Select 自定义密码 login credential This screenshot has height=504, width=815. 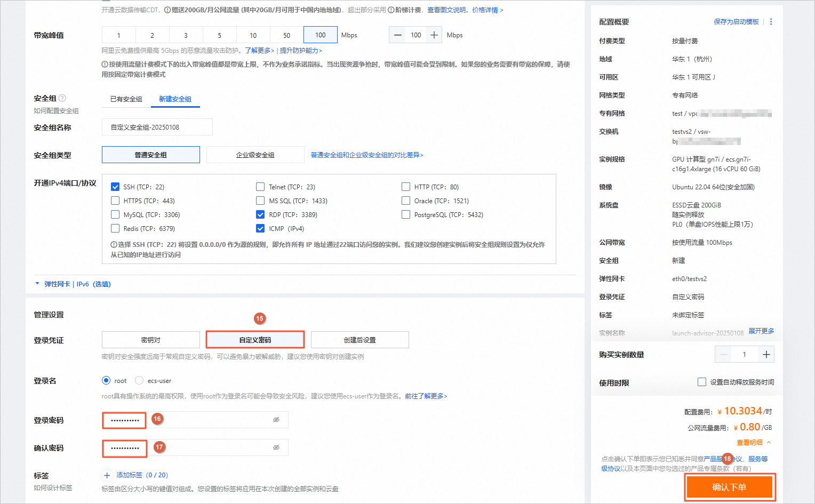tap(255, 340)
